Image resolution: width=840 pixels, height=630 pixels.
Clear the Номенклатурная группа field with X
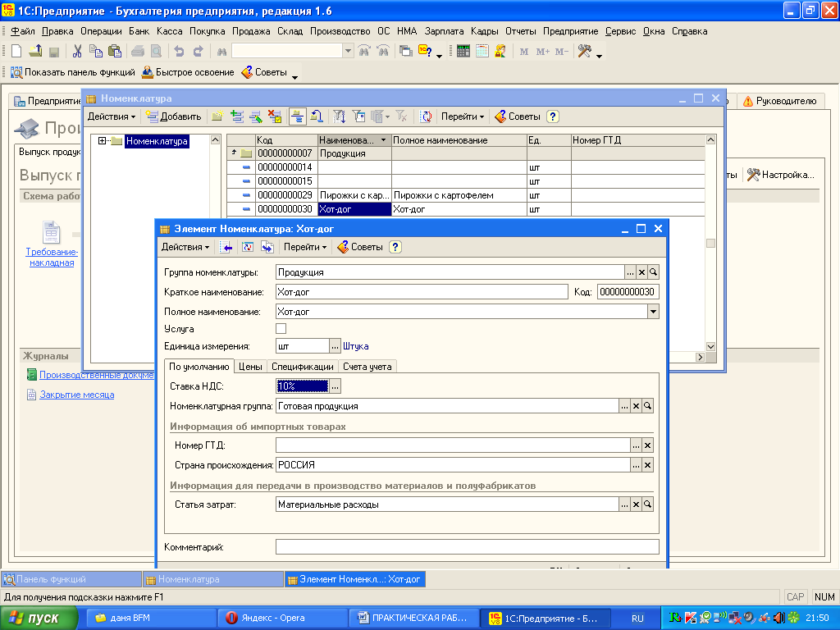pyautogui.click(x=636, y=406)
